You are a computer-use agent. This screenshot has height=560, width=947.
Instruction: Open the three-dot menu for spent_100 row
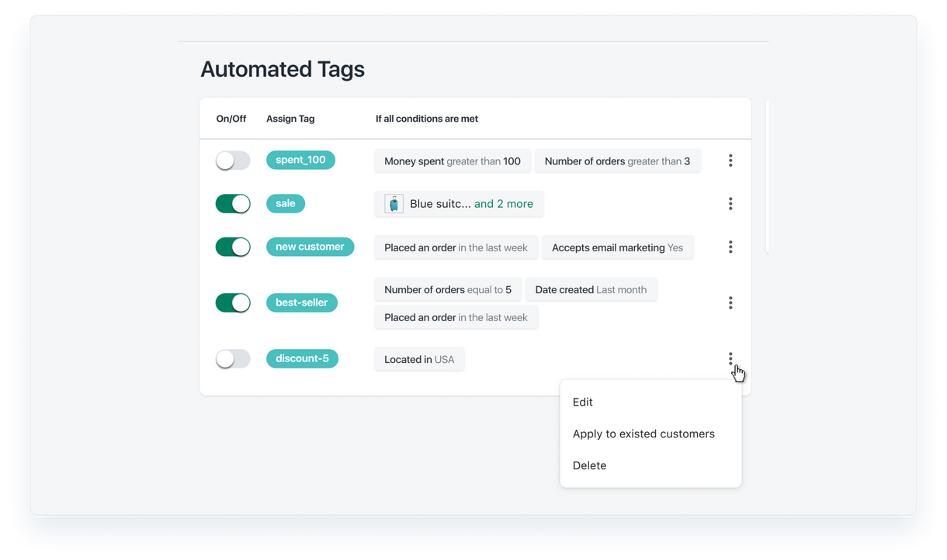click(x=730, y=161)
